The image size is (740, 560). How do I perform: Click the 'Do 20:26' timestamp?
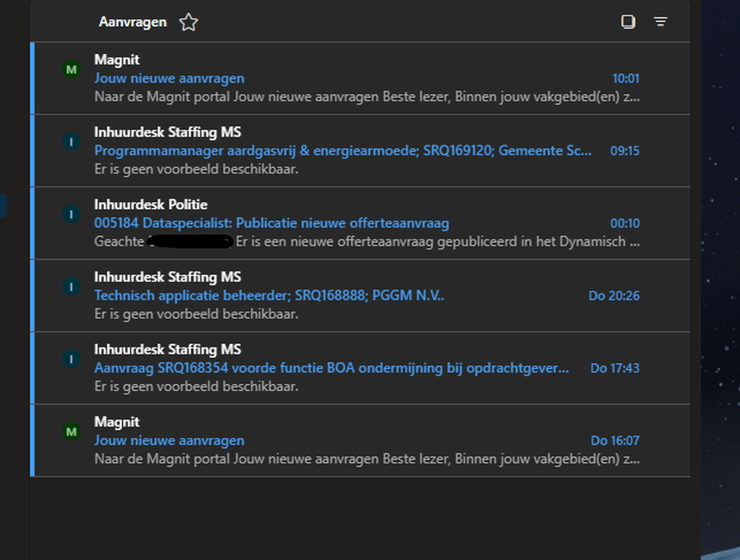click(x=614, y=295)
